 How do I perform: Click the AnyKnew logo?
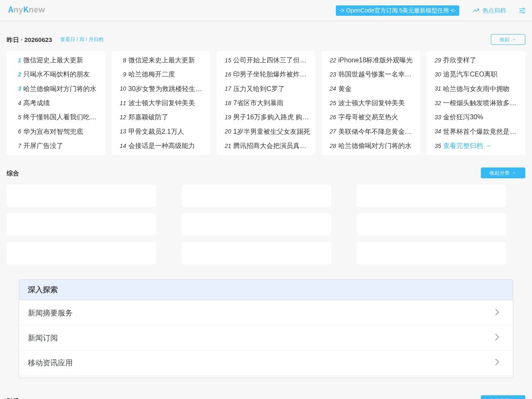(27, 10)
